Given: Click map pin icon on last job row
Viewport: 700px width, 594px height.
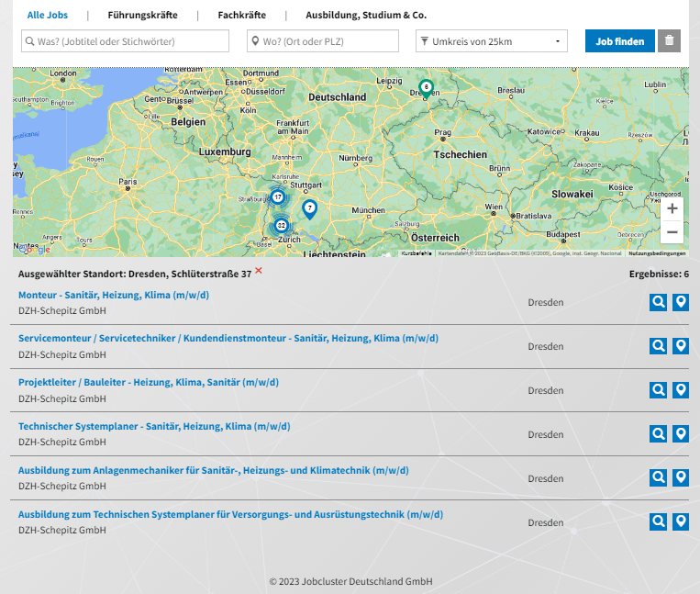Looking at the screenshot, I should pyautogui.click(x=681, y=522).
